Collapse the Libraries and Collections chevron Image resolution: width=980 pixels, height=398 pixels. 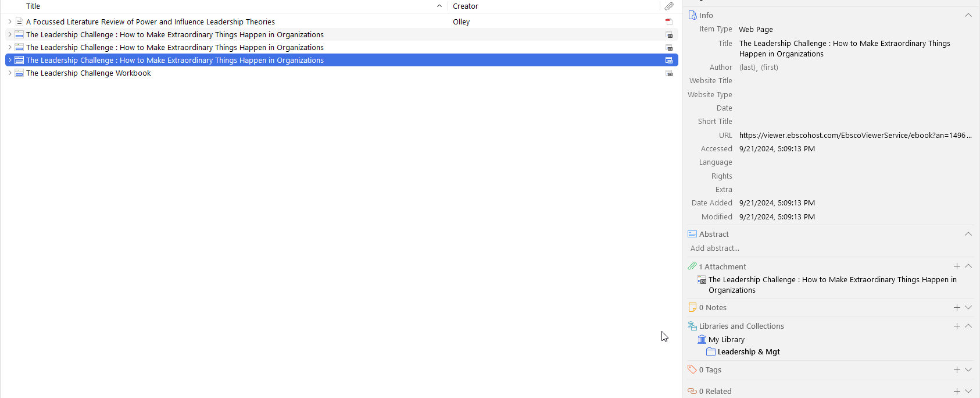[968, 326]
